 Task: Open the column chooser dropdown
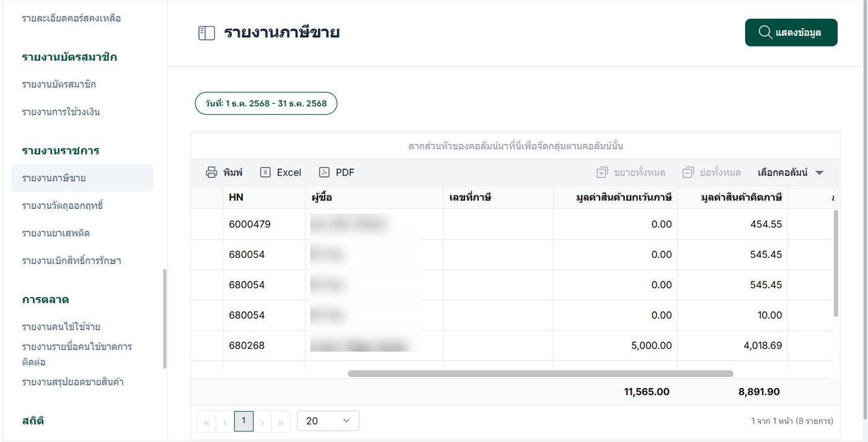790,173
